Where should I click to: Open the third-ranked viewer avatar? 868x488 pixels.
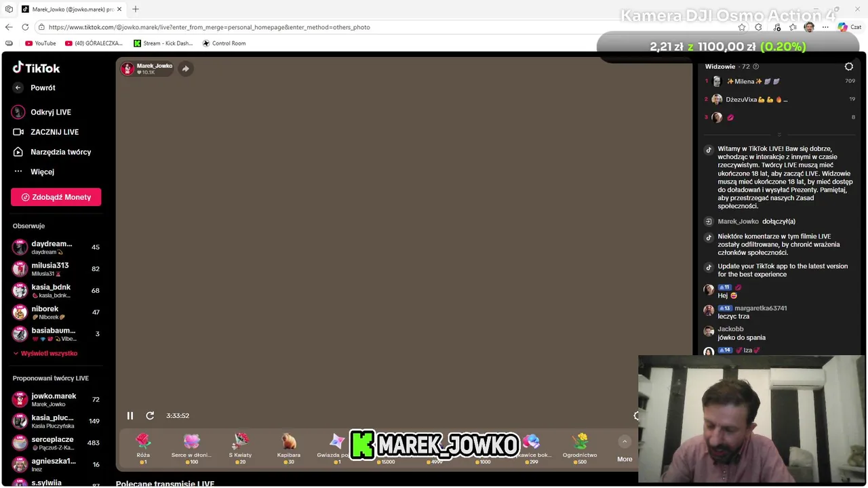[717, 117]
